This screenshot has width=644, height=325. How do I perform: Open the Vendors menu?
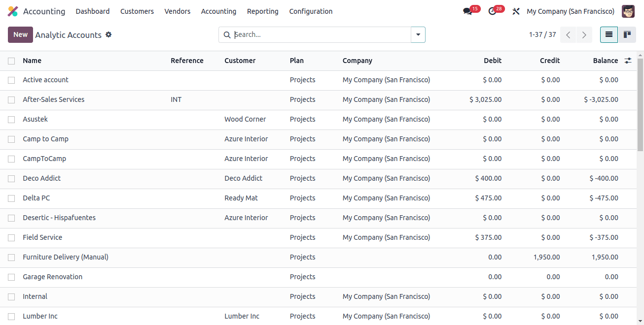[178, 11]
